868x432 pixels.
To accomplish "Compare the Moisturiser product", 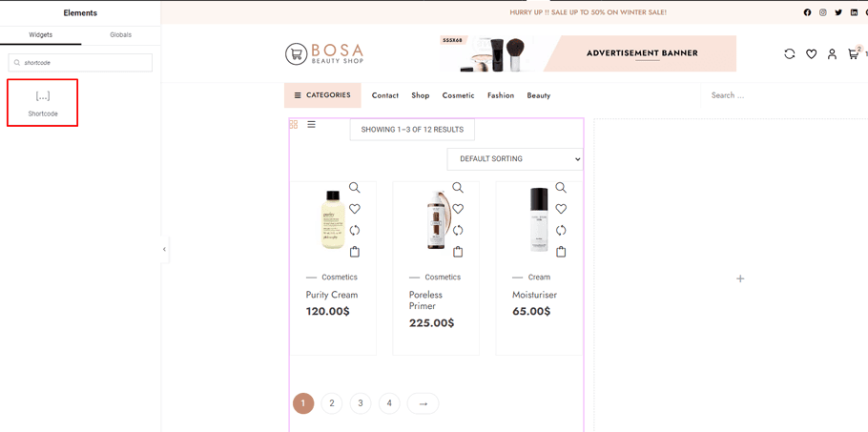I will [x=561, y=230].
